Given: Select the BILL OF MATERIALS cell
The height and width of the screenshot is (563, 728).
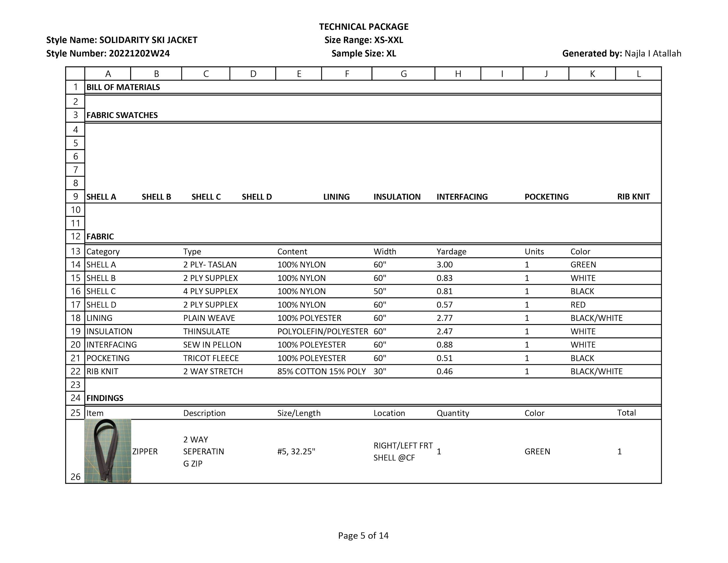Looking at the screenshot, I should (x=123, y=87).
